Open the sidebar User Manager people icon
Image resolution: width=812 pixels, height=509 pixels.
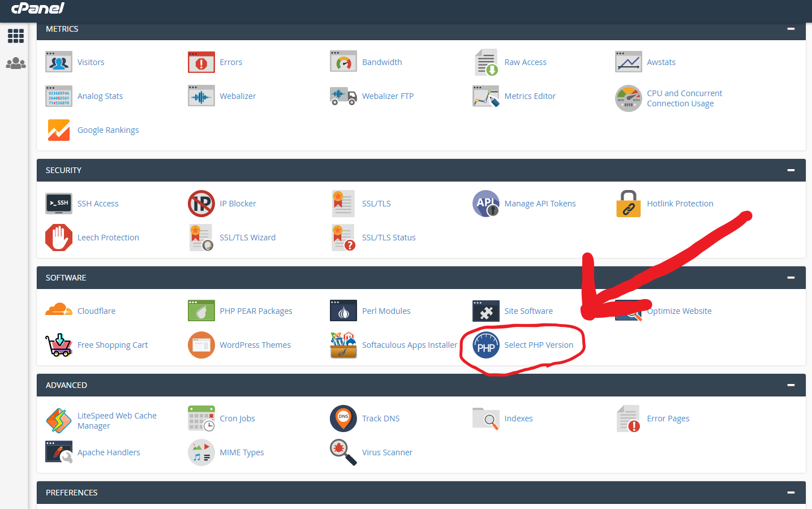pyautogui.click(x=16, y=63)
